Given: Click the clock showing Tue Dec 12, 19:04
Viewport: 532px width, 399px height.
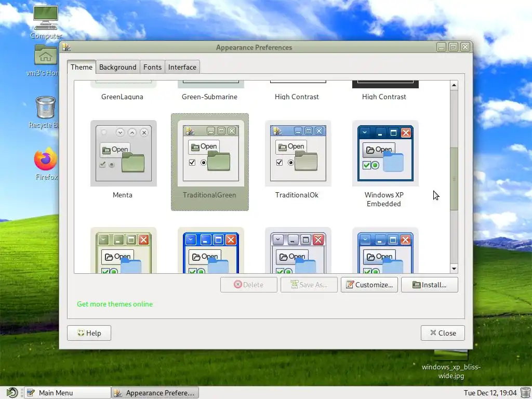Looking at the screenshot, I should pyautogui.click(x=490, y=393).
